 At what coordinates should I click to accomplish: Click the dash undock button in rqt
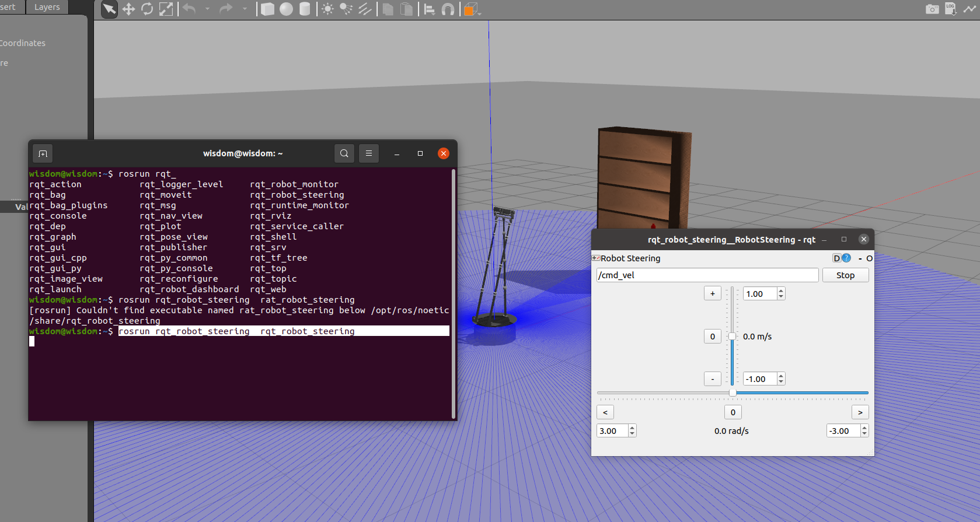click(x=860, y=258)
